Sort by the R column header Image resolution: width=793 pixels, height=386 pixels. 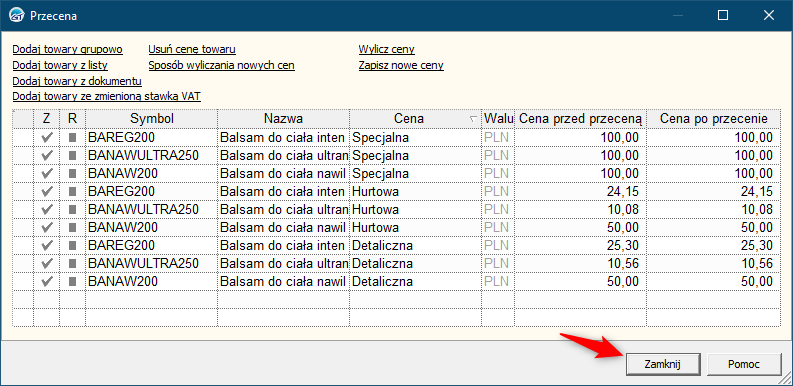pos(72,119)
